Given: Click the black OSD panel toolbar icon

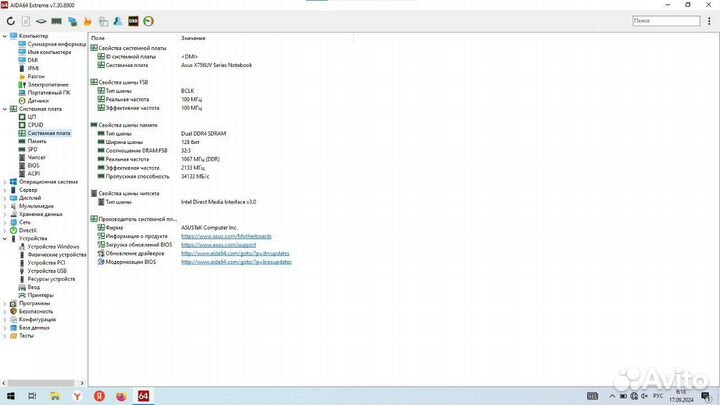Looking at the screenshot, I should (134, 20).
